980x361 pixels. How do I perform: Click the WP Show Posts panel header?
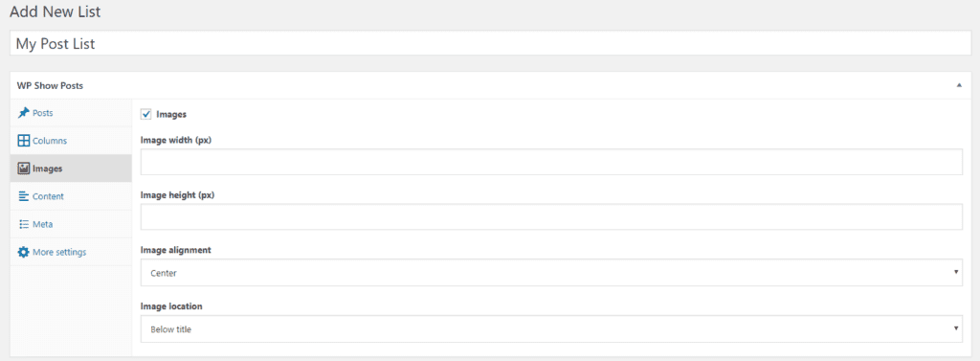tap(490, 86)
